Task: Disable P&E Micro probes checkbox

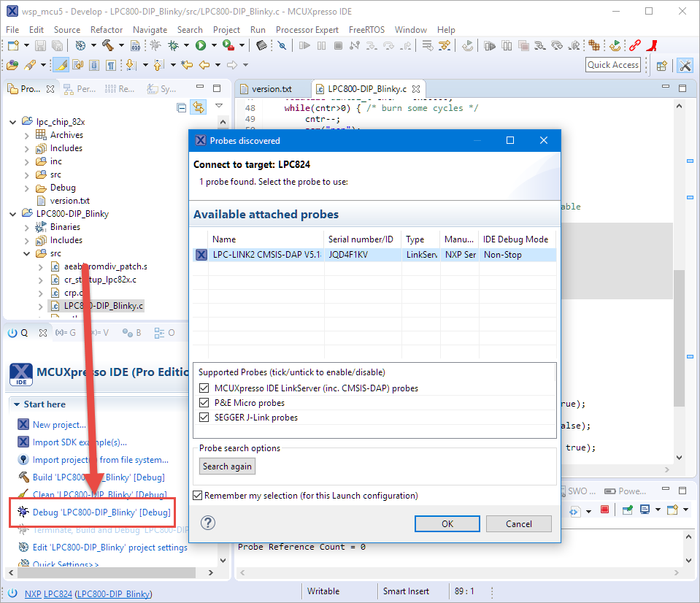Action: [x=204, y=403]
